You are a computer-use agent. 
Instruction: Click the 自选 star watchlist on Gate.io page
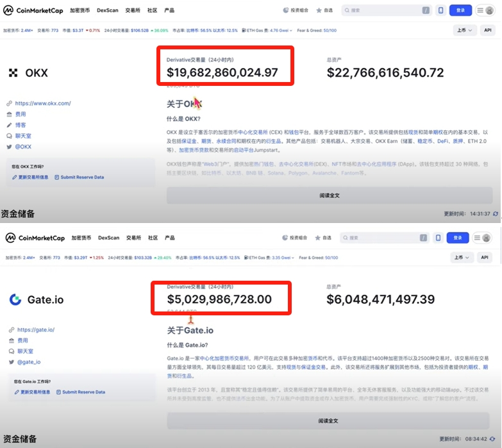pyautogui.click(x=323, y=238)
